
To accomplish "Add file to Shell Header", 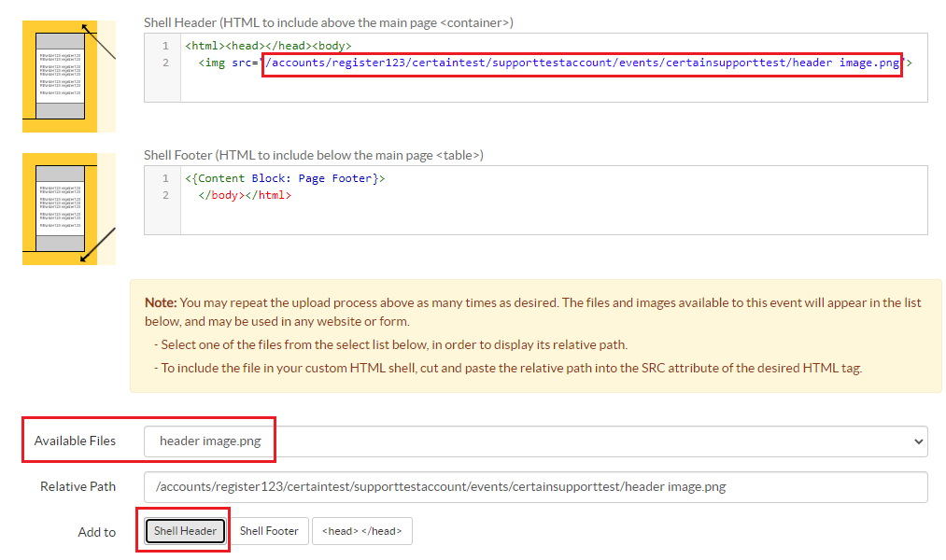I will click(x=185, y=531).
